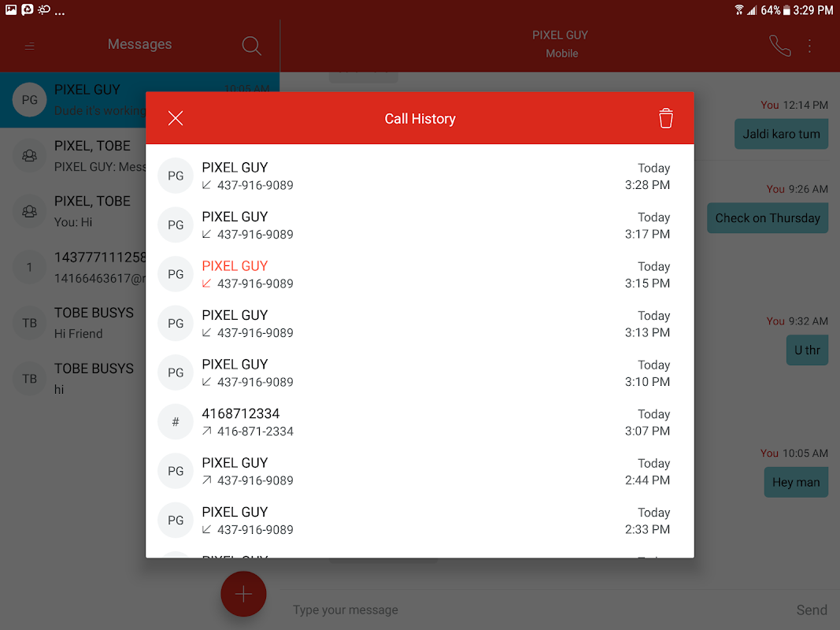Tap PIXEL GUY Mobile chat header title
This screenshot has height=630, width=840.
[x=561, y=44]
